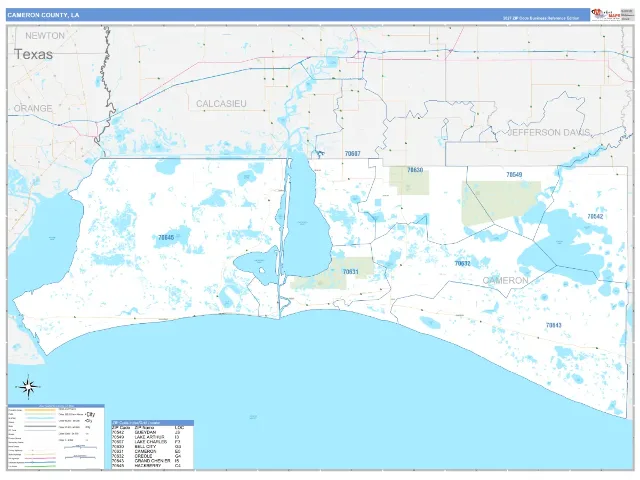Click the 'ZIP Code Business Reference Edition' subtitle

click(x=540, y=18)
